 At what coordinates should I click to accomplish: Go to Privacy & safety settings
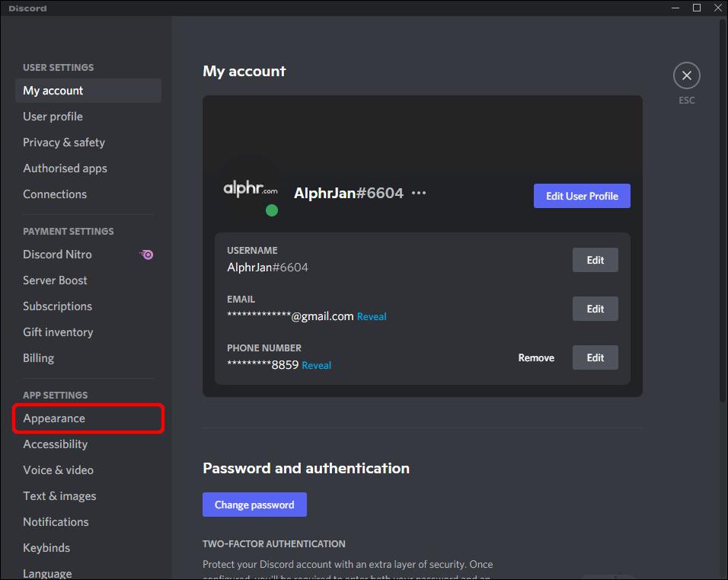[64, 143]
